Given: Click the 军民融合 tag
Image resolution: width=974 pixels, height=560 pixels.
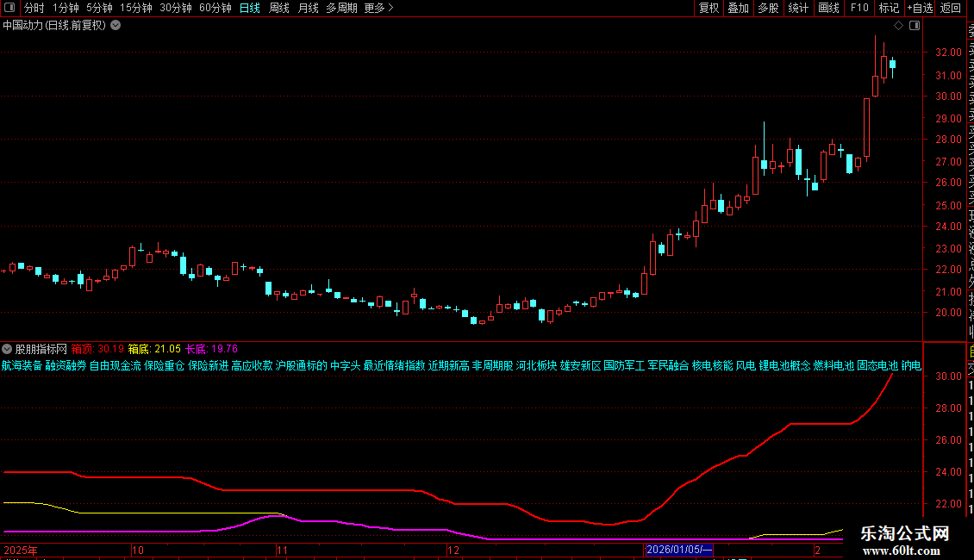Looking at the screenshot, I should (668, 365).
